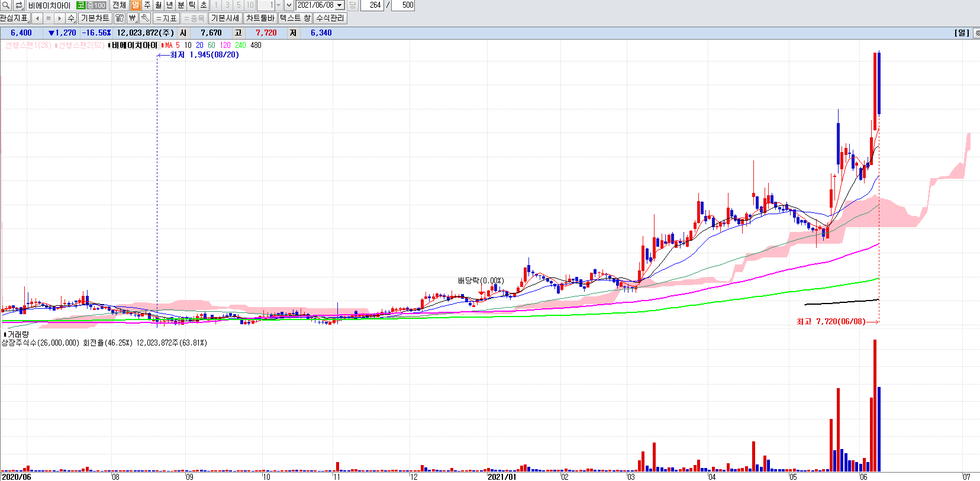Click the -16.56% change rate

pyautogui.click(x=96, y=33)
